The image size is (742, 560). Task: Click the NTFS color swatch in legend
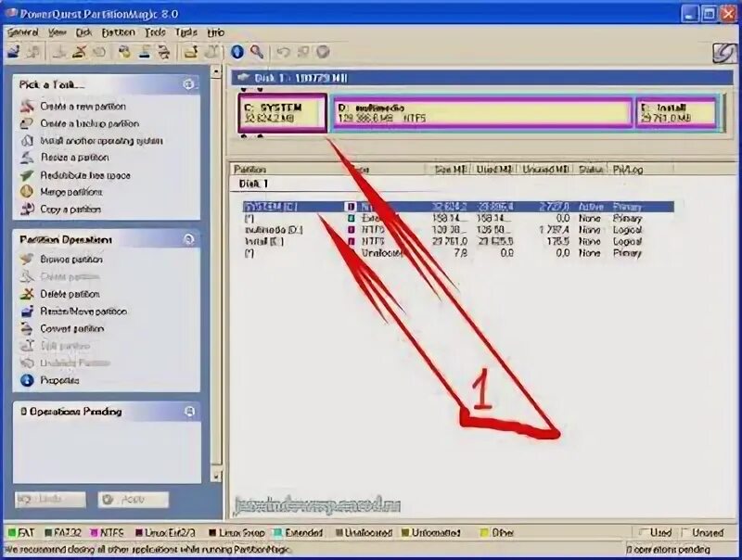pos(94,532)
